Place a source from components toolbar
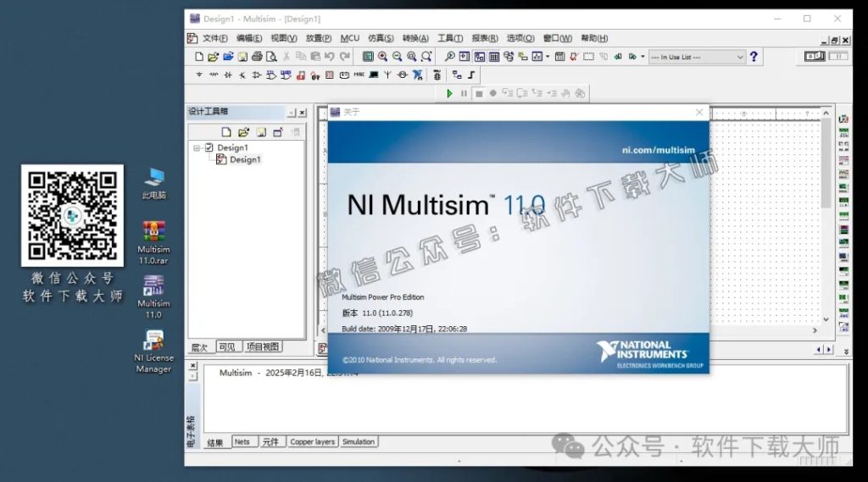868x482 pixels. click(198, 75)
